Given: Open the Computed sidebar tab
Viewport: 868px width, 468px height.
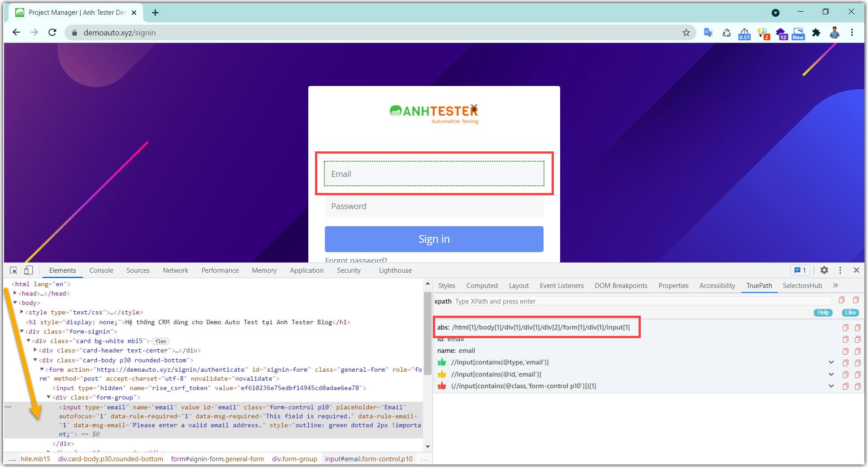Looking at the screenshot, I should point(482,286).
